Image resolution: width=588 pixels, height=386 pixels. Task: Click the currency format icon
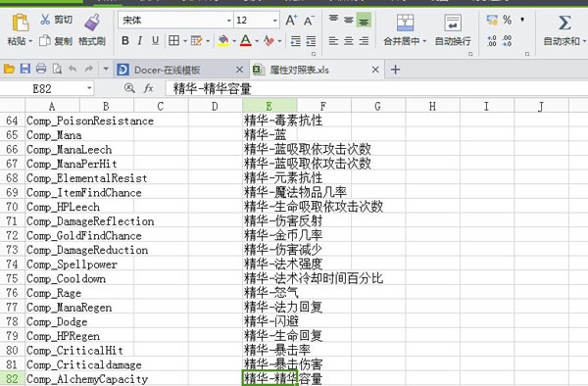click(492, 20)
